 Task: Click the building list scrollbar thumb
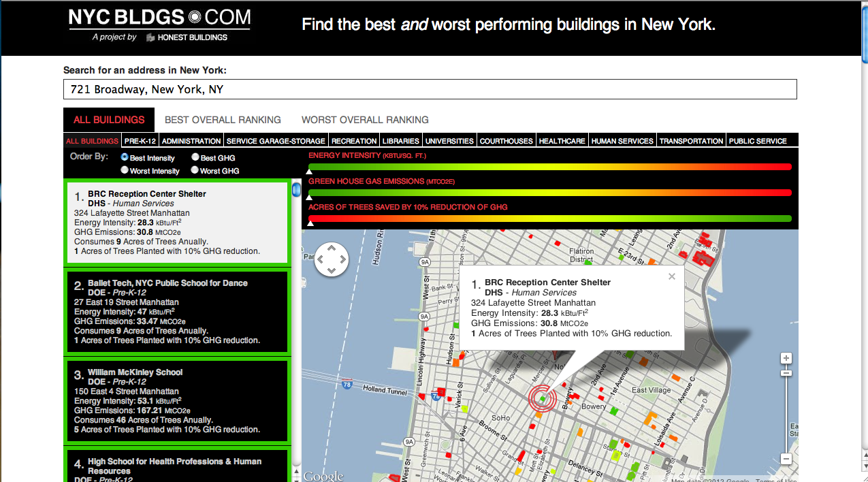point(296,189)
